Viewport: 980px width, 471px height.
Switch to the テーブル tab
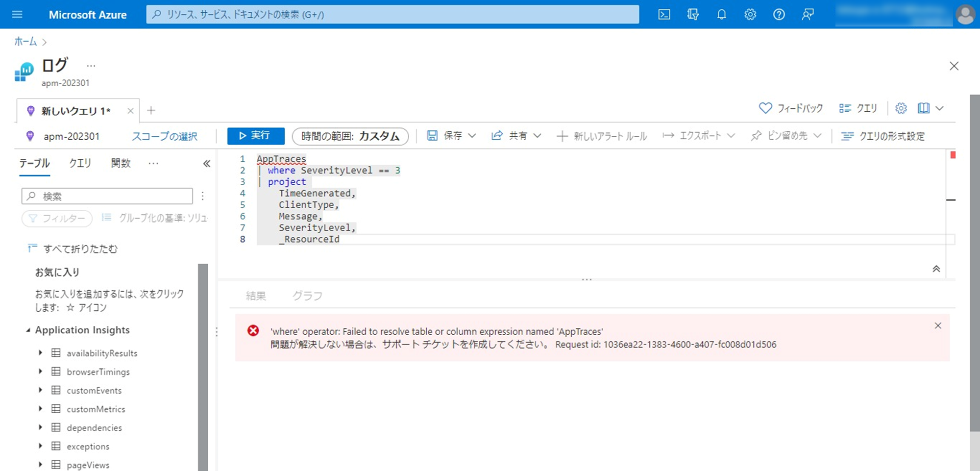[34, 163]
